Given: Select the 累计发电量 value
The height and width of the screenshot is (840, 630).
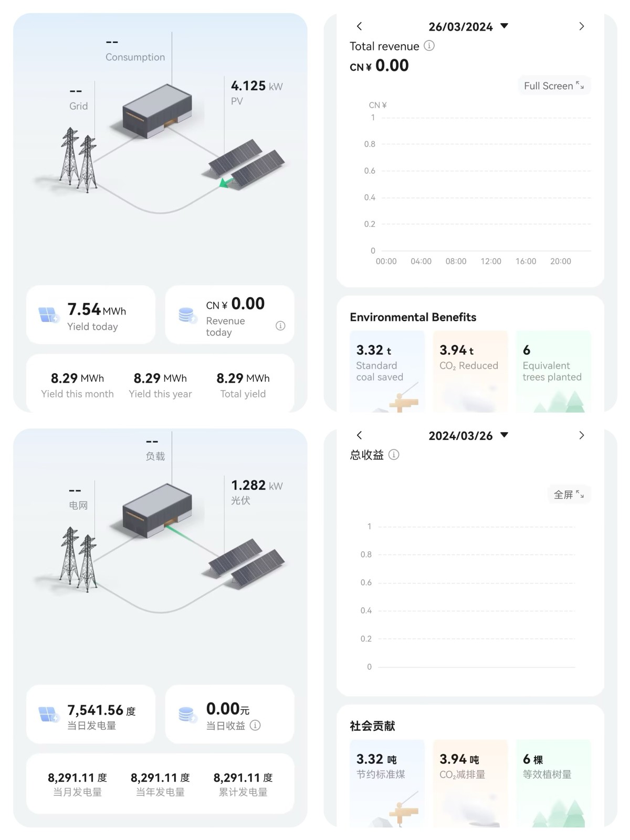Looking at the screenshot, I should (x=243, y=778).
